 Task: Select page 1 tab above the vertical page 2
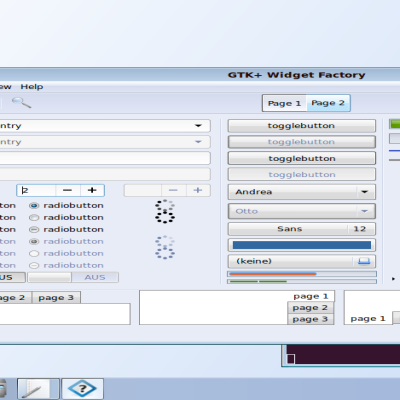tap(311, 296)
